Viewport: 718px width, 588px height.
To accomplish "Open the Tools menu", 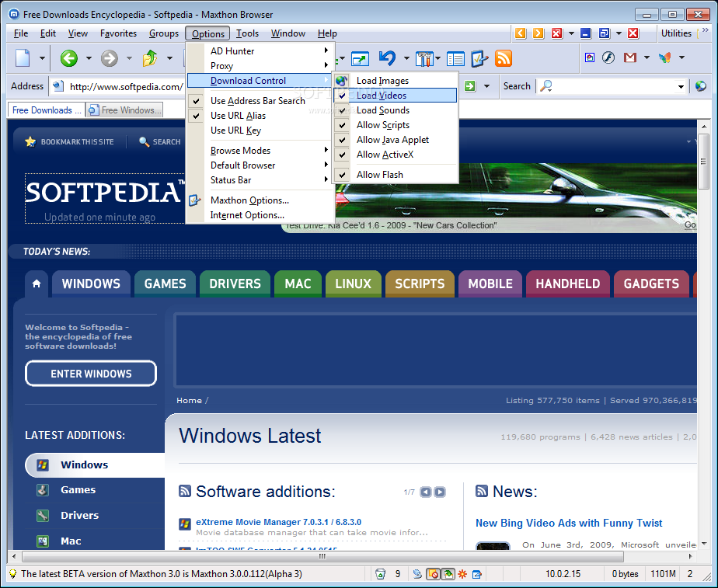I will pyautogui.click(x=247, y=33).
